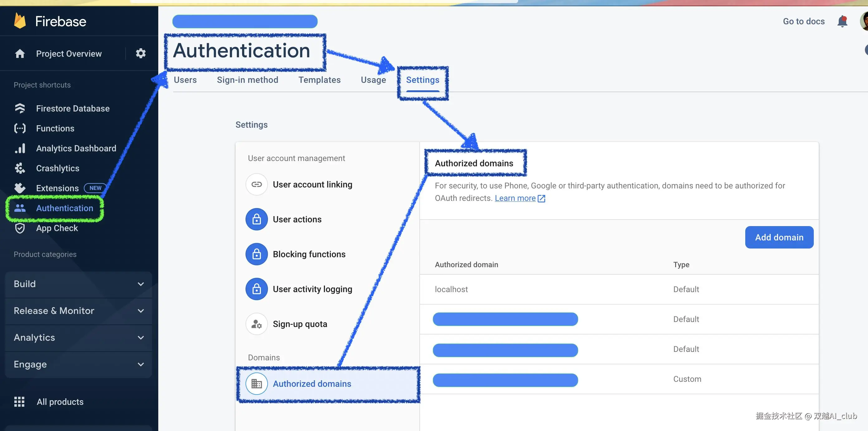Open the notifications bell

pos(842,21)
